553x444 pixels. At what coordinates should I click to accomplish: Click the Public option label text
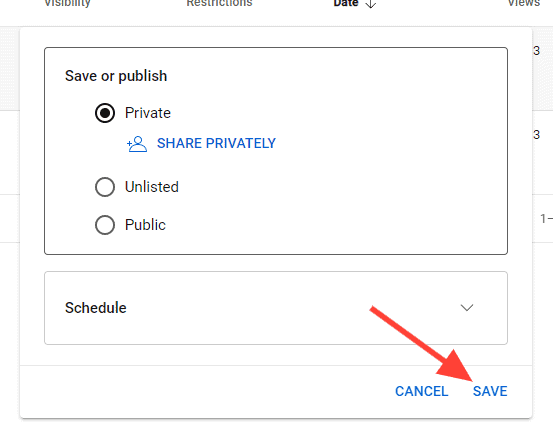[145, 225]
